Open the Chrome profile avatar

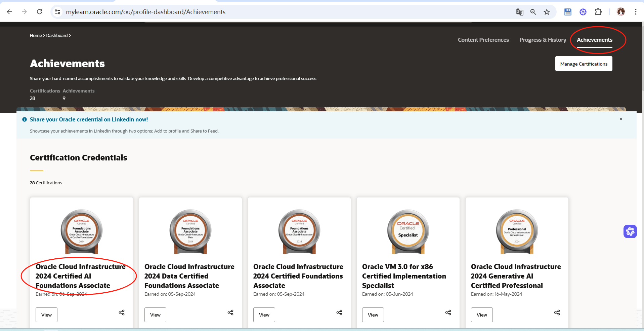[621, 12]
